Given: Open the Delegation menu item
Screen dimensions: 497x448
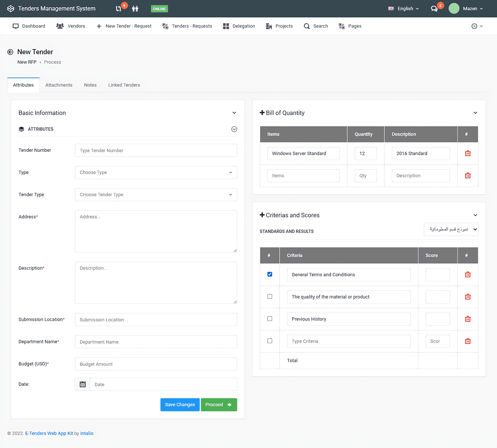Looking at the screenshot, I should [x=239, y=26].
